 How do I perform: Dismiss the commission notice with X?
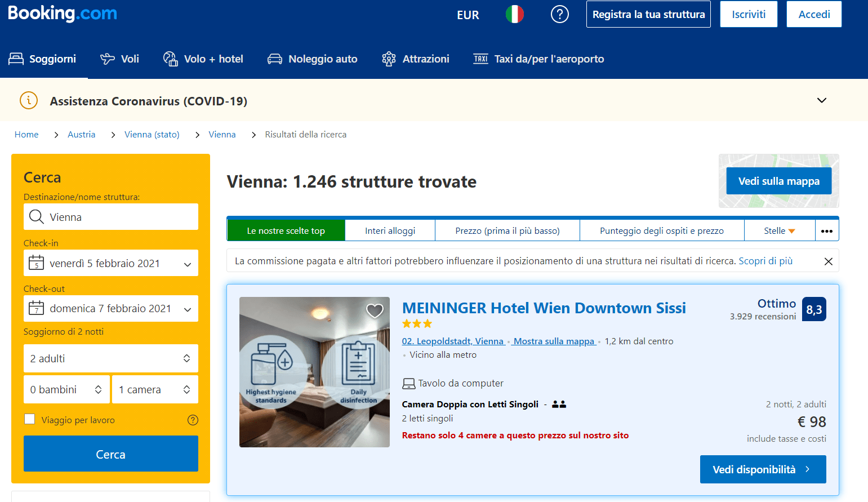828,261
